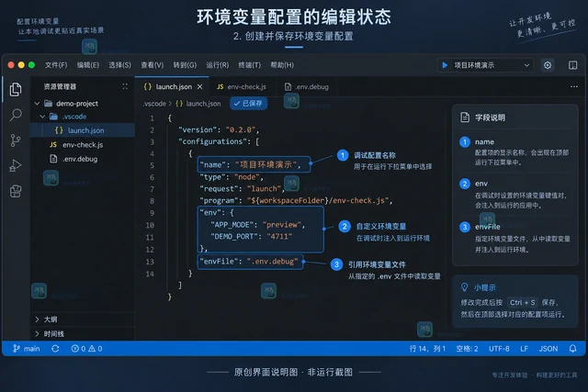Select env-check.js in the file tree

83,145
